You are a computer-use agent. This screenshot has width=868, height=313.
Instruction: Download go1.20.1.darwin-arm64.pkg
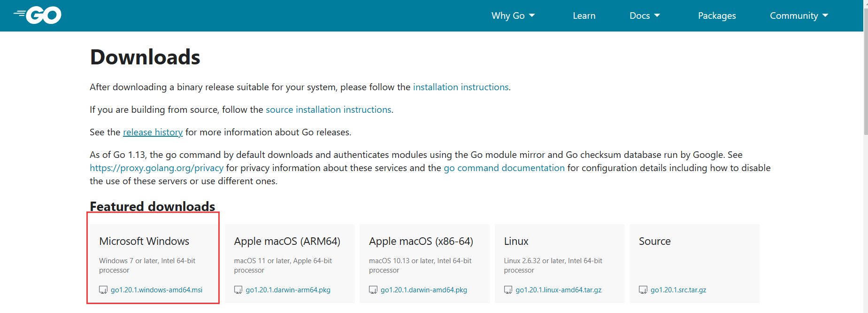tap(288, 290)
